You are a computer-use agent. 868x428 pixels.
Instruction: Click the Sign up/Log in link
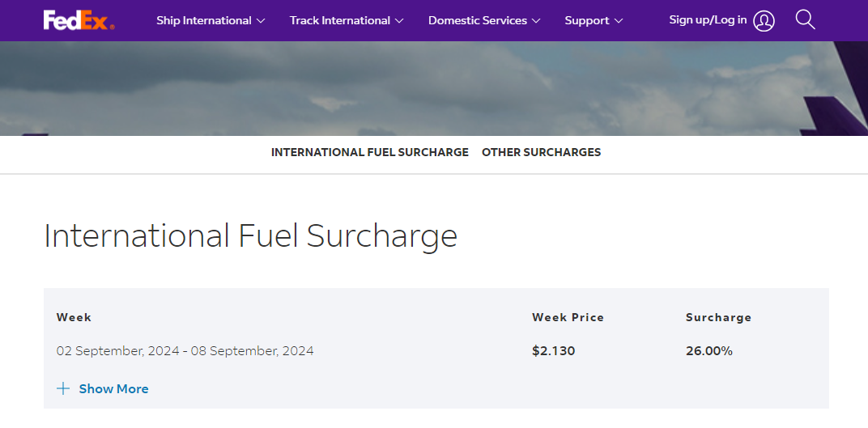pos(708,20)
